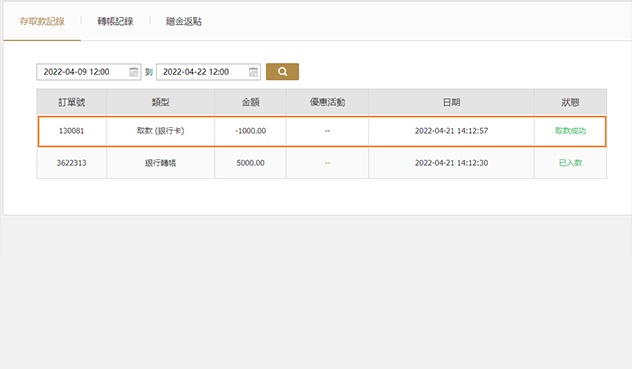Click the gold search magnifier button
632x369 pixels.
tap(282, 72)
